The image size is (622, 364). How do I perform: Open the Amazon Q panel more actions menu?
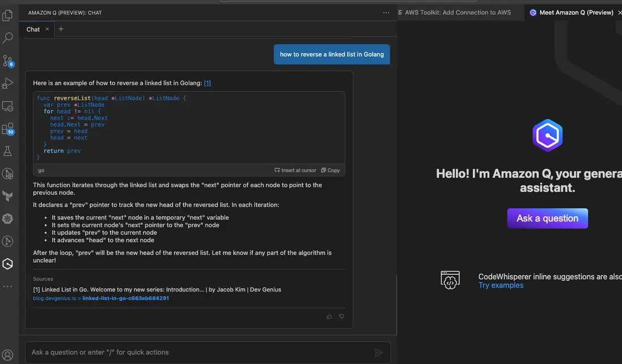(x=386, y=12)
